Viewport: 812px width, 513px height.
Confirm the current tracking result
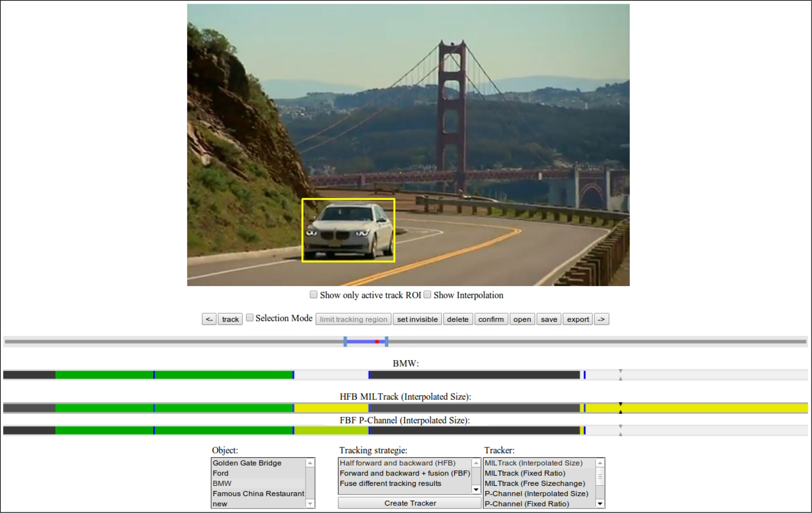[x=491, y=319]
